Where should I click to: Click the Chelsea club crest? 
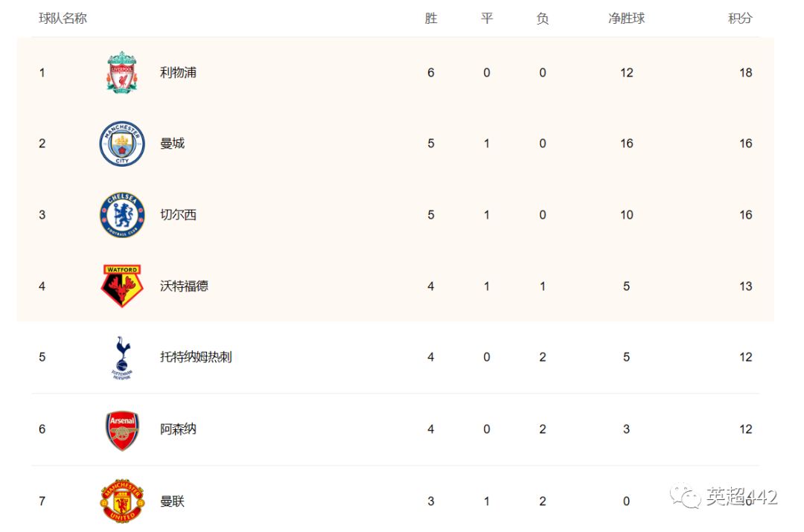(122, 215)
